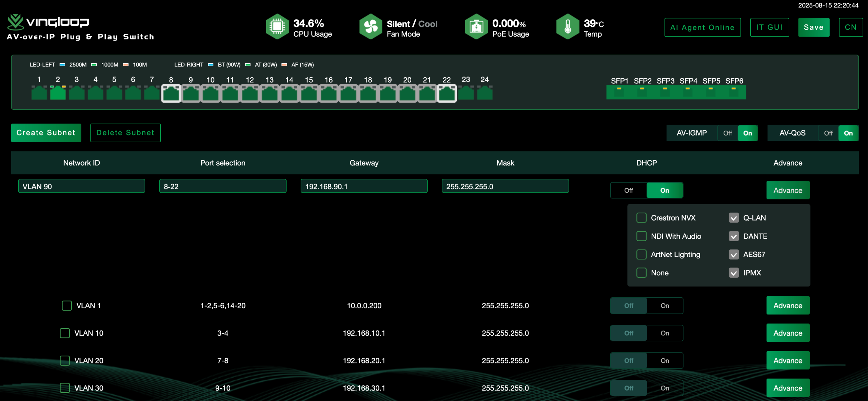868x401 pixels.
Task: Select Ethernet port 3 icon
Action: coord(77,92)
